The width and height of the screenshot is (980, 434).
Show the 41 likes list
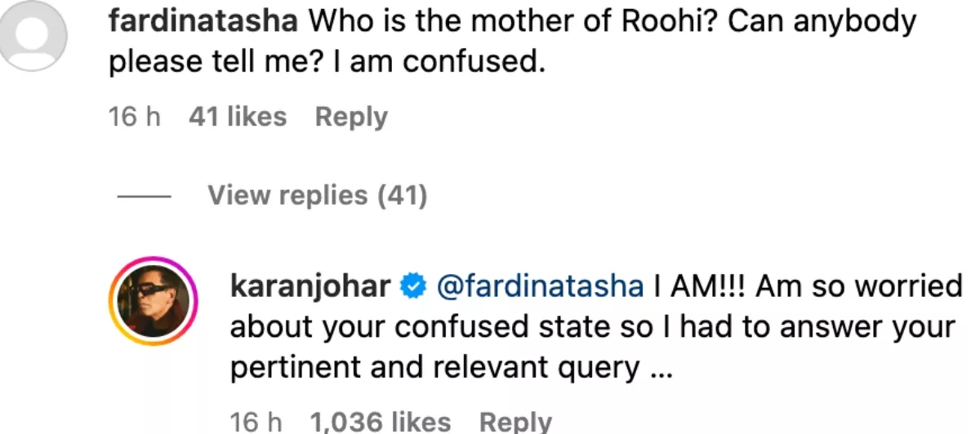[x=237, y=117]
